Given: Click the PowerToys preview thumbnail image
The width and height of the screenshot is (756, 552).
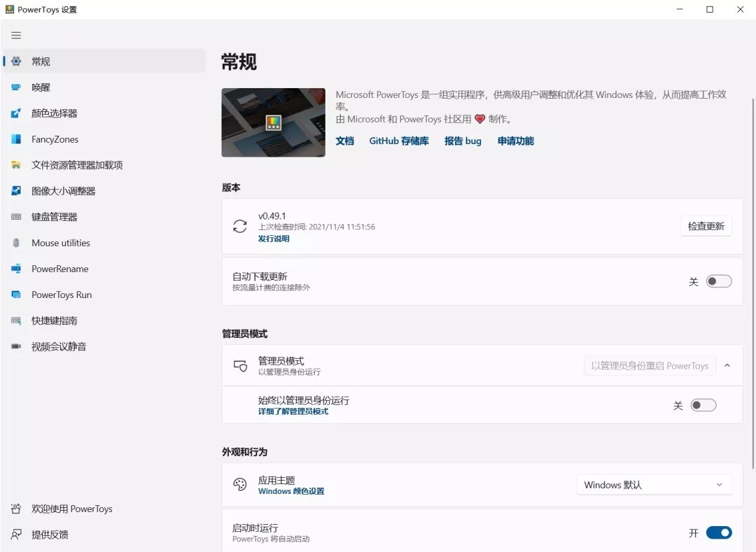Looking at the screenshot, I should 273,122.
